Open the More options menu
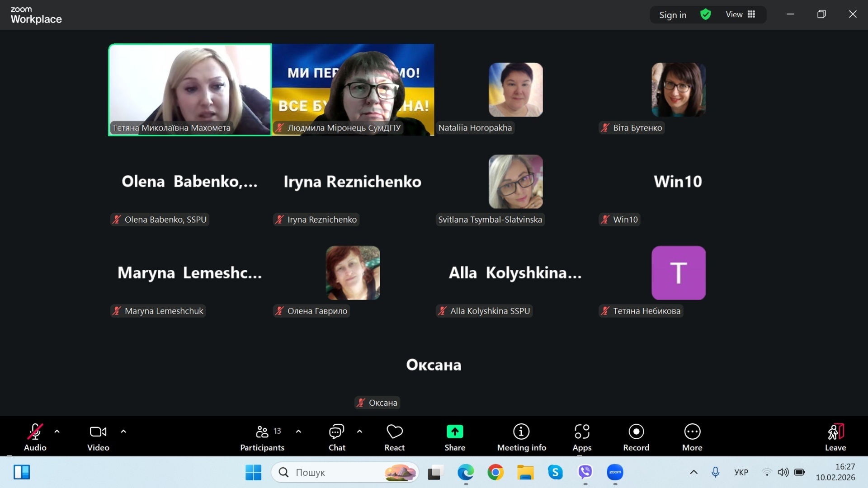Image resolution: width=868 pixels, height=488 pixels. (692, 437)
